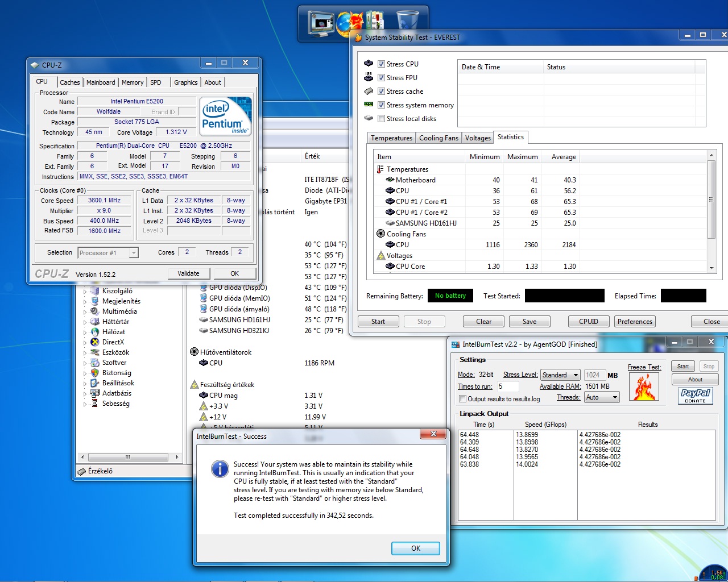Image resolution: width=728 pixels, height=582 pixels.
Task: Switch to the Graphics tab in CPU-Z
Action: click(186, 82)
